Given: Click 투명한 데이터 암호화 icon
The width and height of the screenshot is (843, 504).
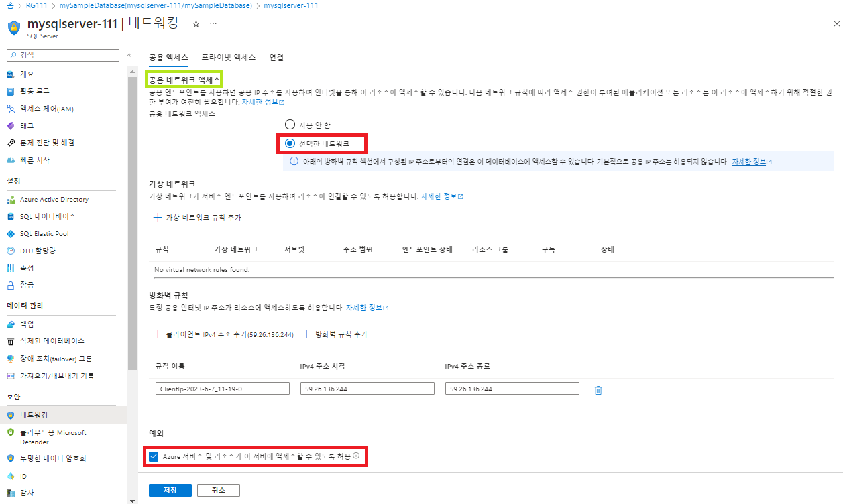Looking at the screenshot, I should coord(10,458).
